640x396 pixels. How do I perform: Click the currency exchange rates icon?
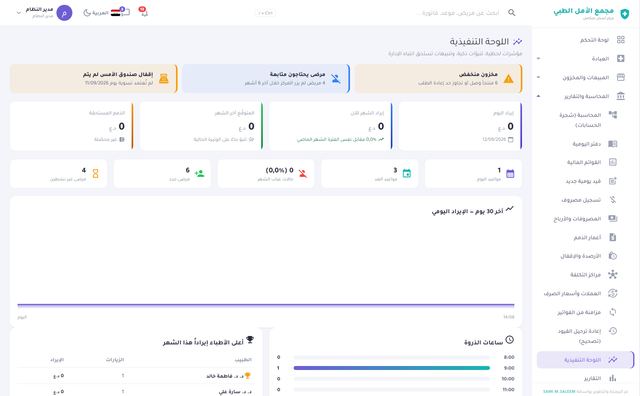[x=613, y=293]
